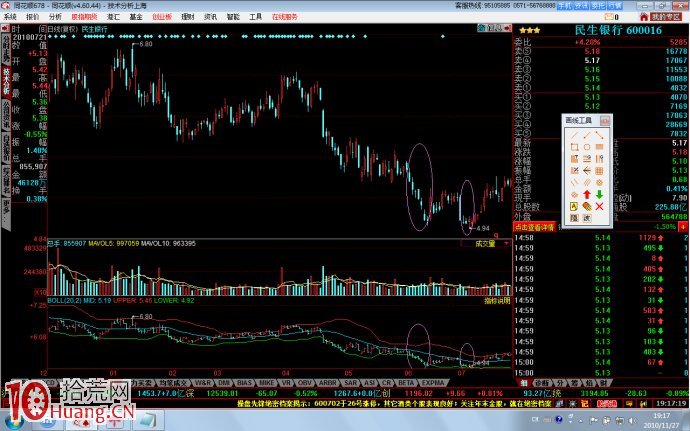Select the green down arrow drawing tool

point(599,194)
